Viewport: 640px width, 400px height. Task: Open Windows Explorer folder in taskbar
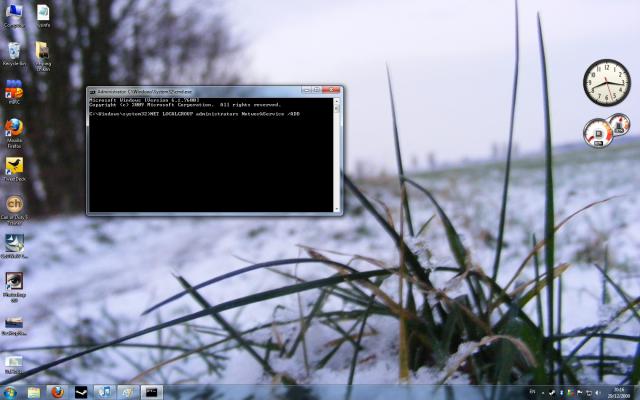click(x=34, y=392)
